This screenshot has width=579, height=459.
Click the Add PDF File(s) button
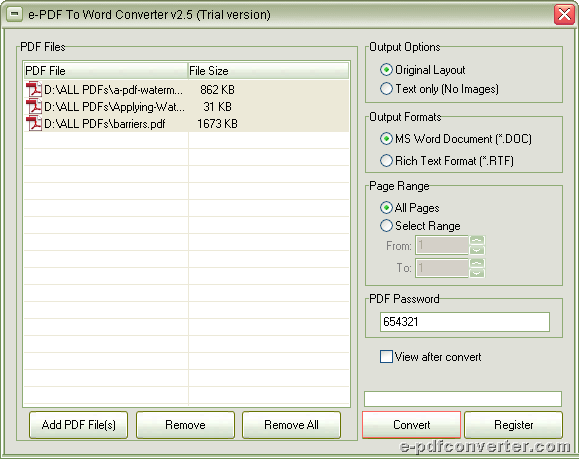click(x=79, y=425)
